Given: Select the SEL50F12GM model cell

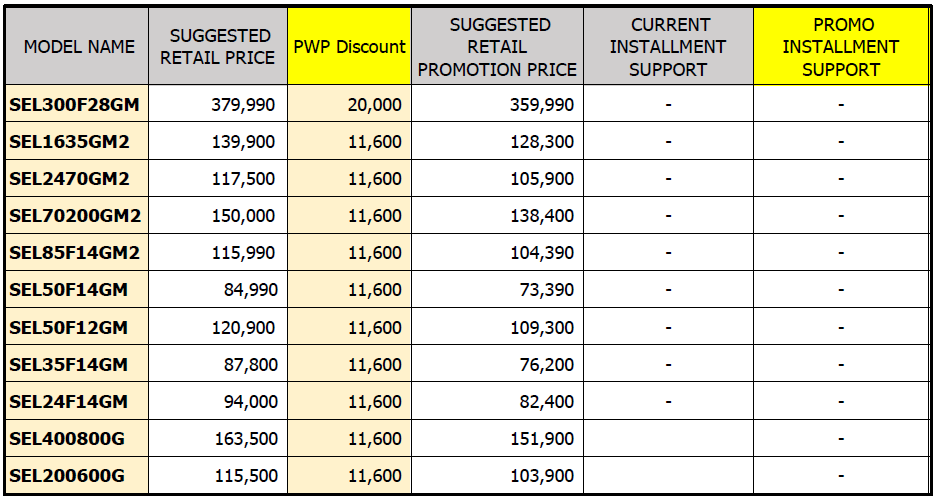Looking at the screenshot, I should click(68, 327).
